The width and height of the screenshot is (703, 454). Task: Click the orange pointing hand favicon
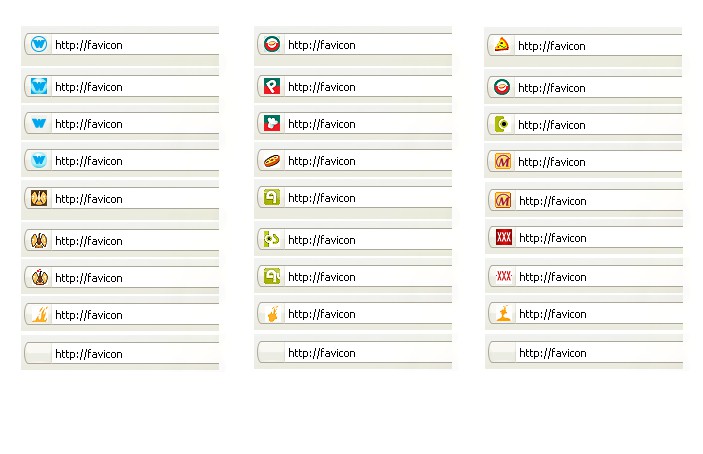coord(271,314)
